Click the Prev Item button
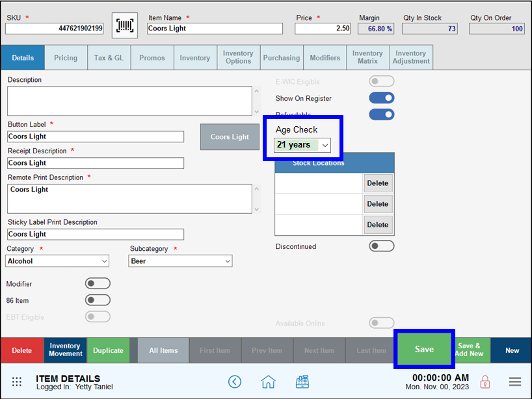The width and height of the screenshot is (532, 399). click(267, 350)
